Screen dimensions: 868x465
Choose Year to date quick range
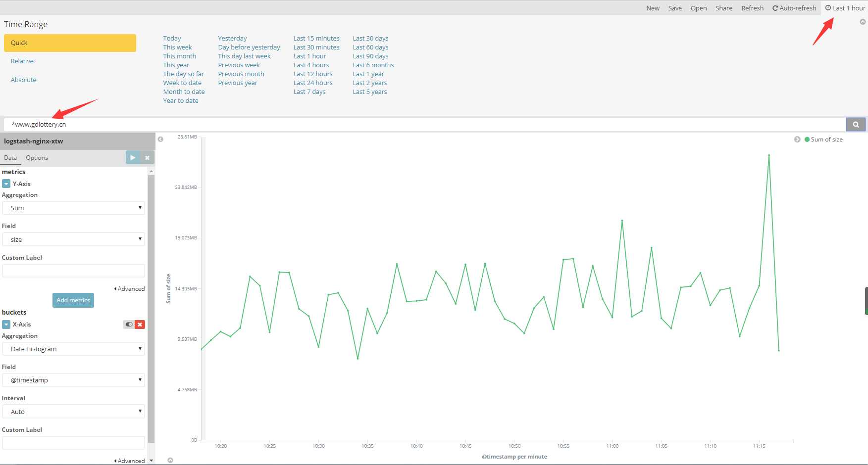tap(181, 101)
